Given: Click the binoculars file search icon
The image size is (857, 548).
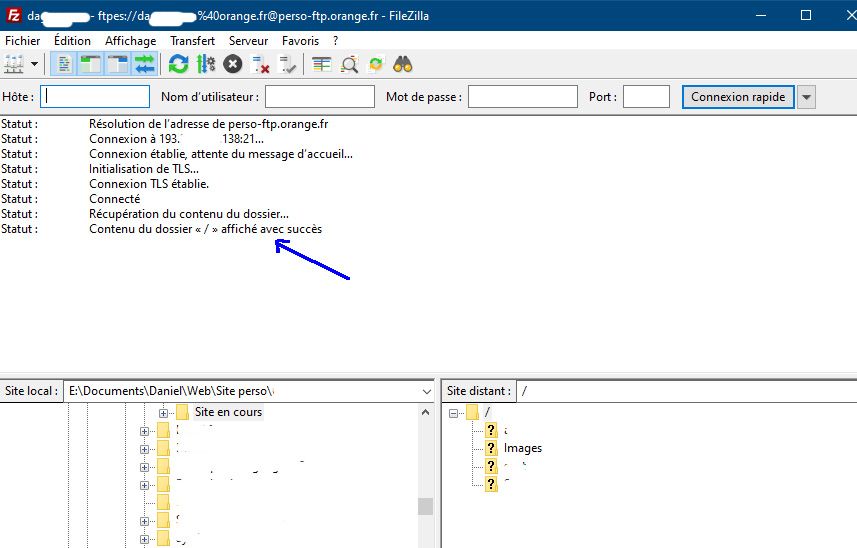Looking at the screenshot, I should 403,64.
